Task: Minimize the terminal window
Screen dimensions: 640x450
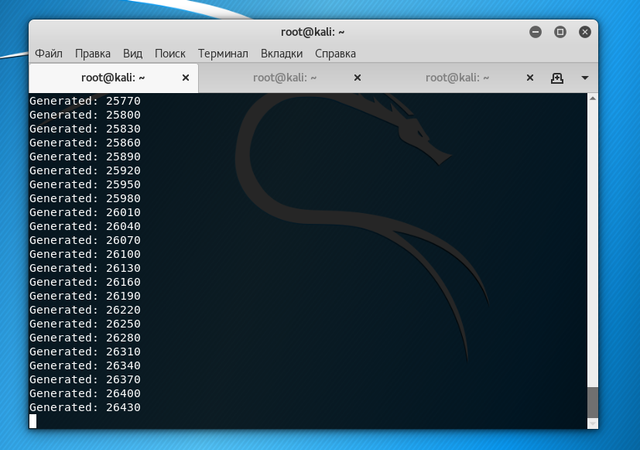Action: (536, 32)
